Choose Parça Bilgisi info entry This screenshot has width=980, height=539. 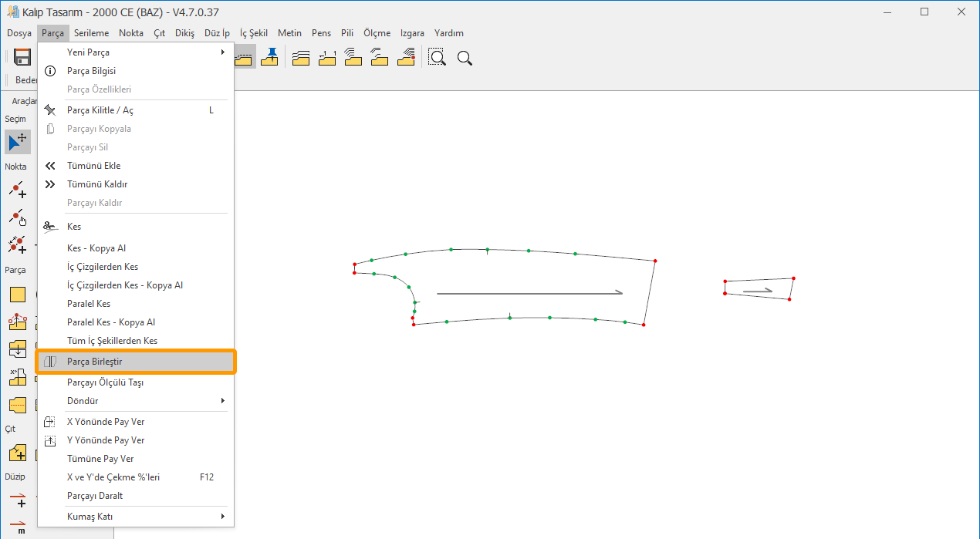[x=91, y=71]
